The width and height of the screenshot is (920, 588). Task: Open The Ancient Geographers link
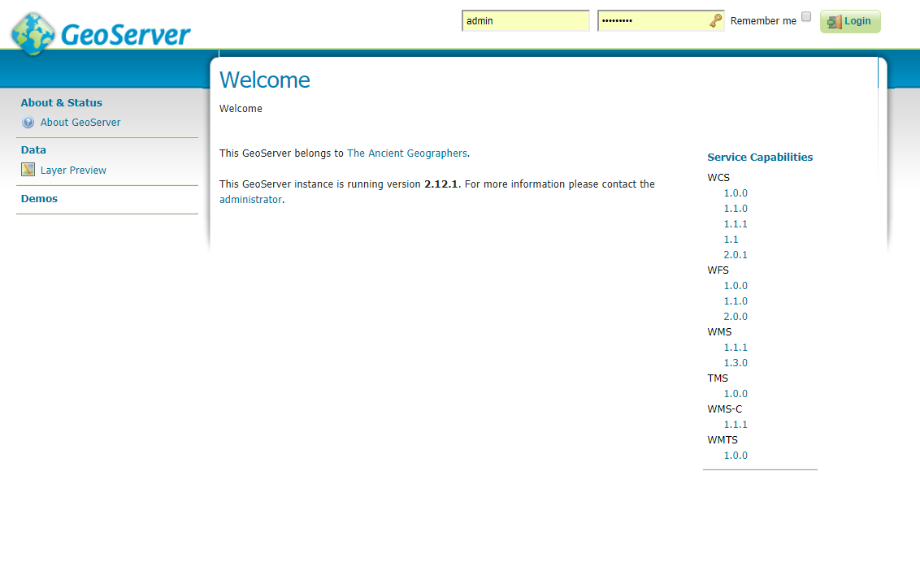coord(407,153)
